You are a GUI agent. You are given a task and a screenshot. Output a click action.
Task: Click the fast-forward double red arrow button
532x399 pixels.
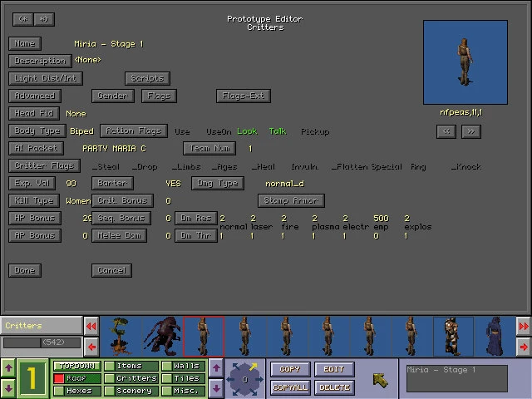pyautogui.click(x=524, y=326)
